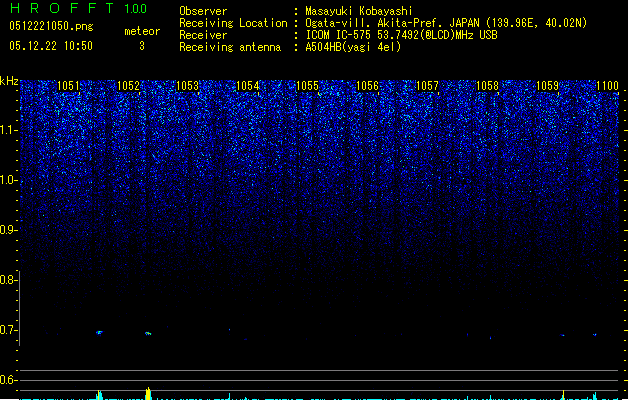Click the 0.6 frequency axis label
This screenshot has height=400, width=629.
tap(8, 380)
